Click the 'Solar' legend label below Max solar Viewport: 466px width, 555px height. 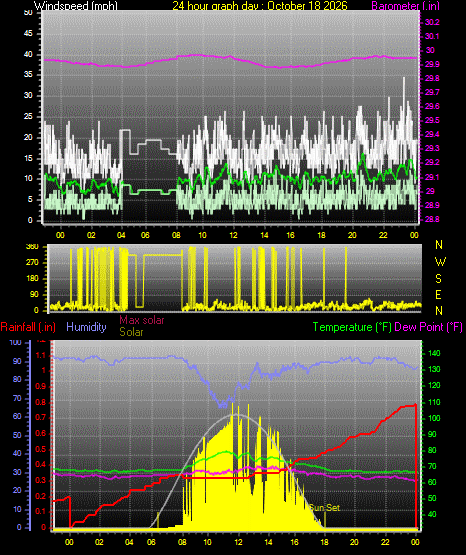(x=131, y=332)
